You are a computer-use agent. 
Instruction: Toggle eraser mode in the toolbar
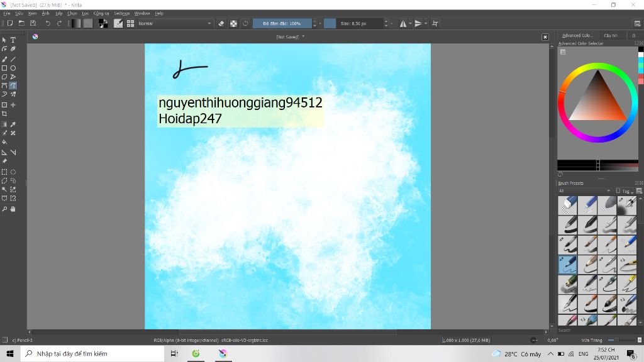click(221, 23)
